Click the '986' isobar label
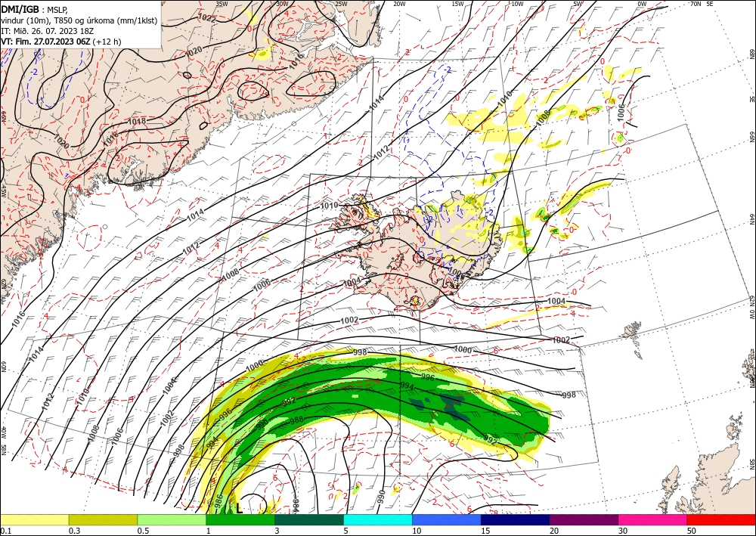Screen dimensions: 756x536 [x=218, y=500]
